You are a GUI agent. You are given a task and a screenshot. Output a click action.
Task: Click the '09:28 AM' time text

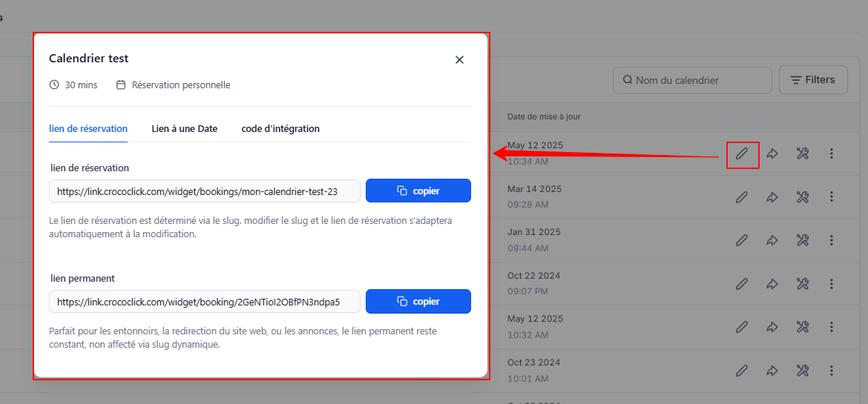[x=528, y=205]
